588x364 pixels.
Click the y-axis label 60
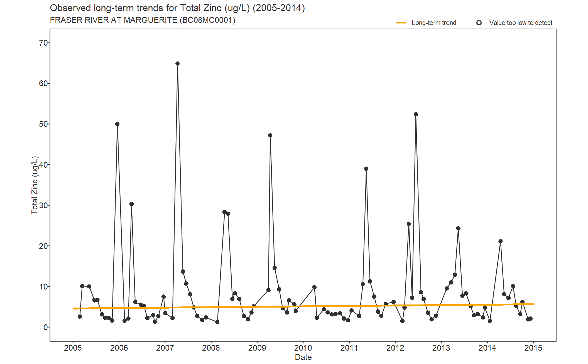(43, 83)
